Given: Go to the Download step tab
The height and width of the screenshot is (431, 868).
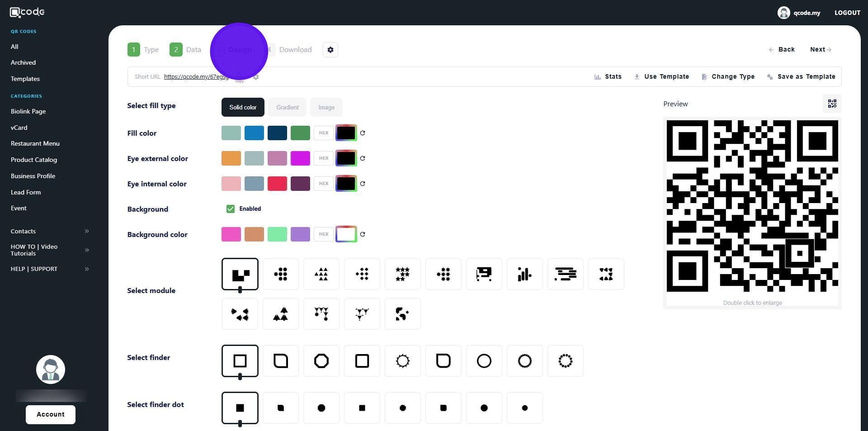Looking at the screenshot, I should click(288, 50).
